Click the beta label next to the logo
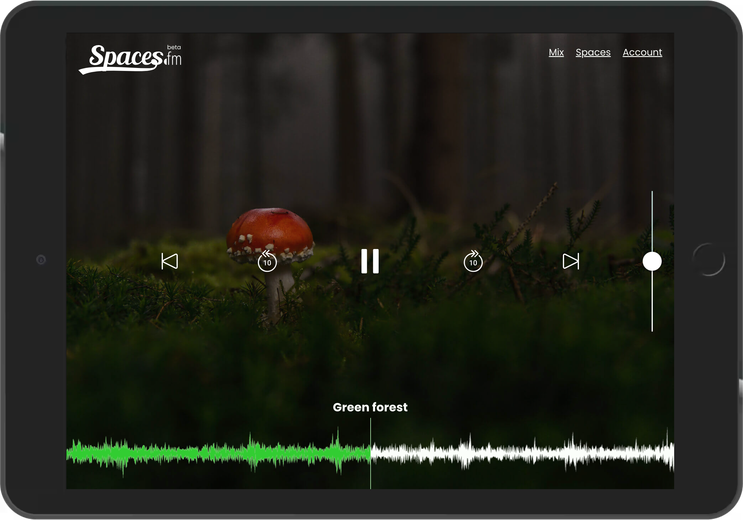The height and width of the screenshot is (520, 743). pyautogui.click(x=174, y=47)
